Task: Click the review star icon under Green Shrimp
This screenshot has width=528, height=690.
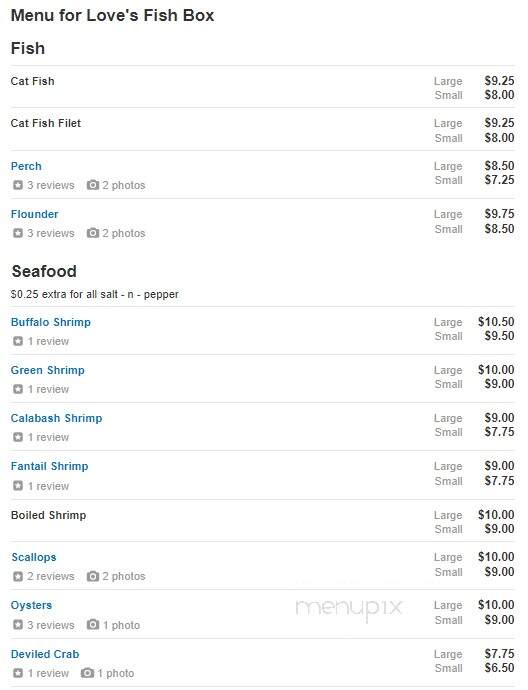Action: [x=18, y=389]
